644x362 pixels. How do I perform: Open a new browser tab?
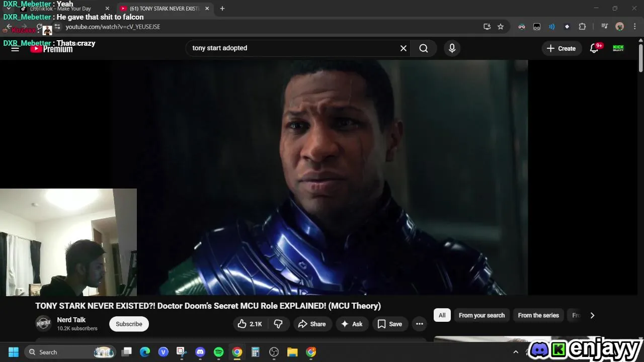[x=222, y=9]
